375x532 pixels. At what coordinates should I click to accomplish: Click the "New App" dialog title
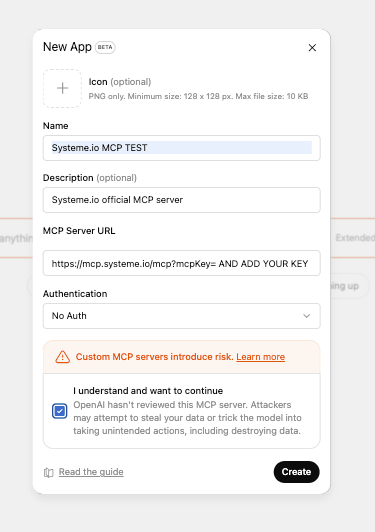click(67, 47)
